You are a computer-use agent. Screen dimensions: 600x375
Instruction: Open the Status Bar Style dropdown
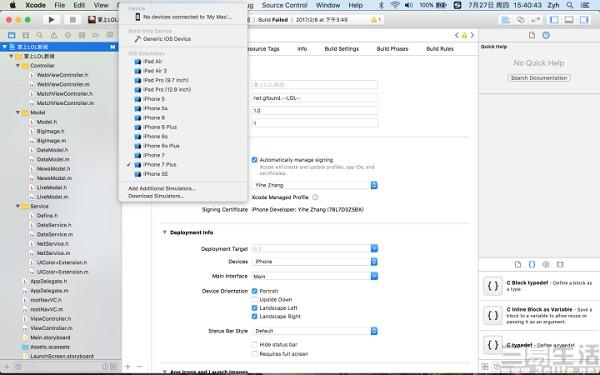coord(315,331)
